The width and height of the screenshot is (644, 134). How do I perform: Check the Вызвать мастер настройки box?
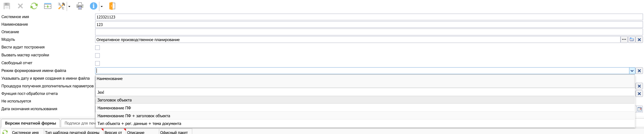click(x=97, y=56)
